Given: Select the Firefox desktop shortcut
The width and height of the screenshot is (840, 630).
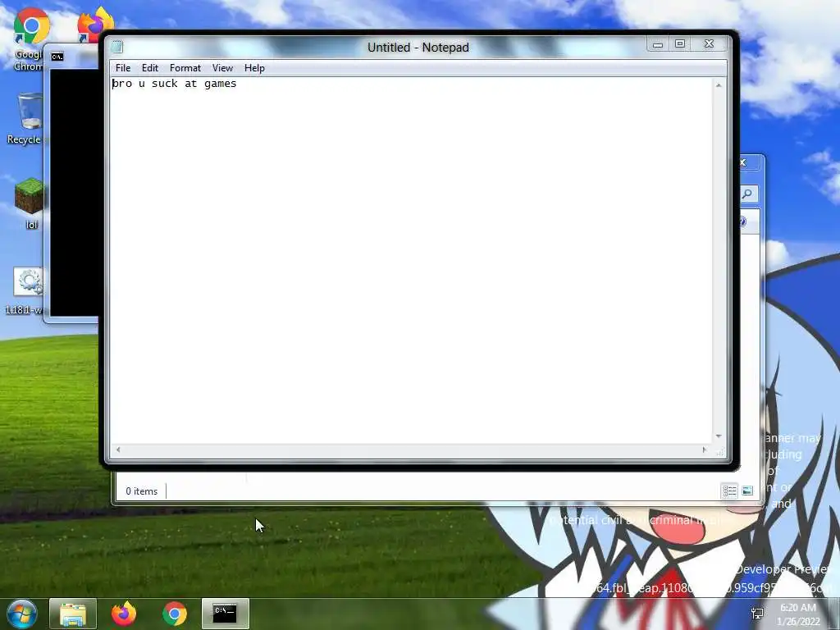Looking at the screenshot, I should [x=97, y=24].
